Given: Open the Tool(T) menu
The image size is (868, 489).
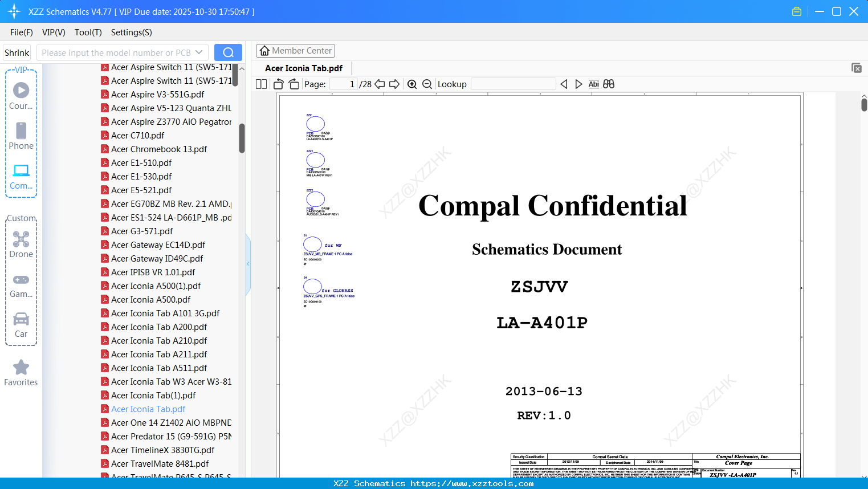Looking at the screenshot, I should [x=88, y=32].
